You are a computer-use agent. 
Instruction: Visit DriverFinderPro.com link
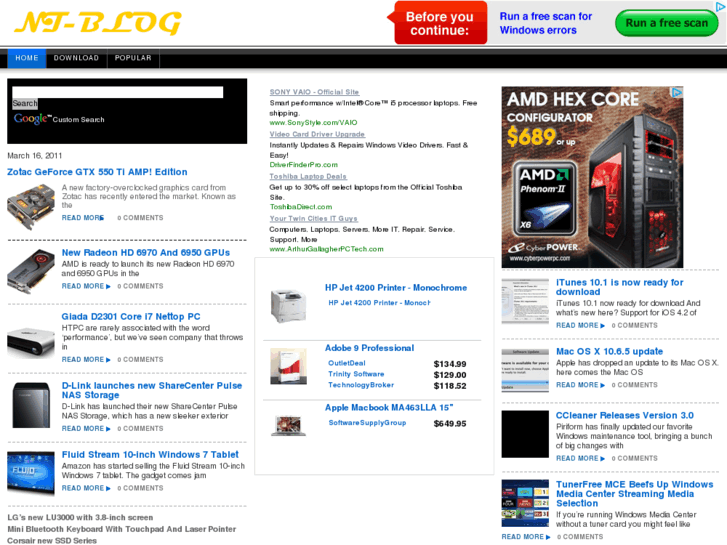coord(304,165)
